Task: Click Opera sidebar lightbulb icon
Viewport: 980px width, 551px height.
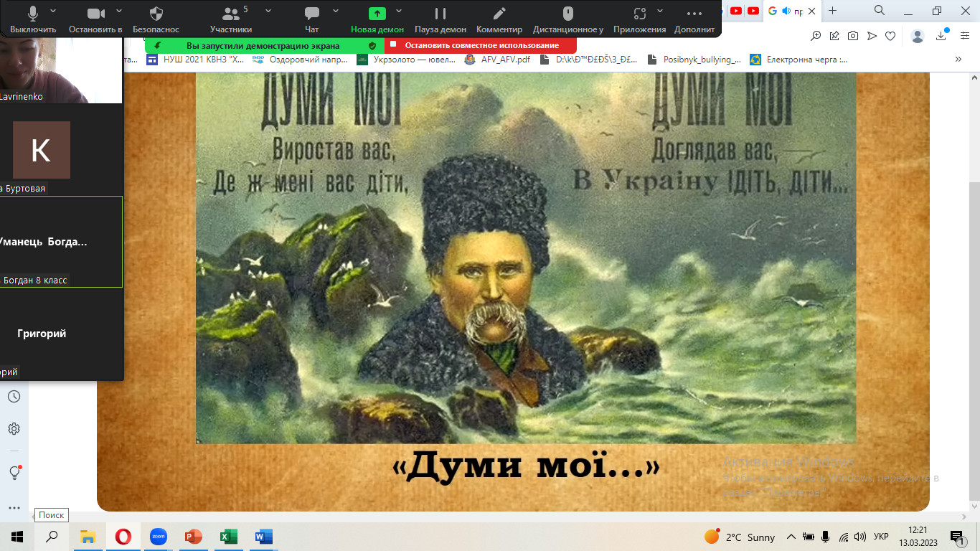Action: [14, 473]
